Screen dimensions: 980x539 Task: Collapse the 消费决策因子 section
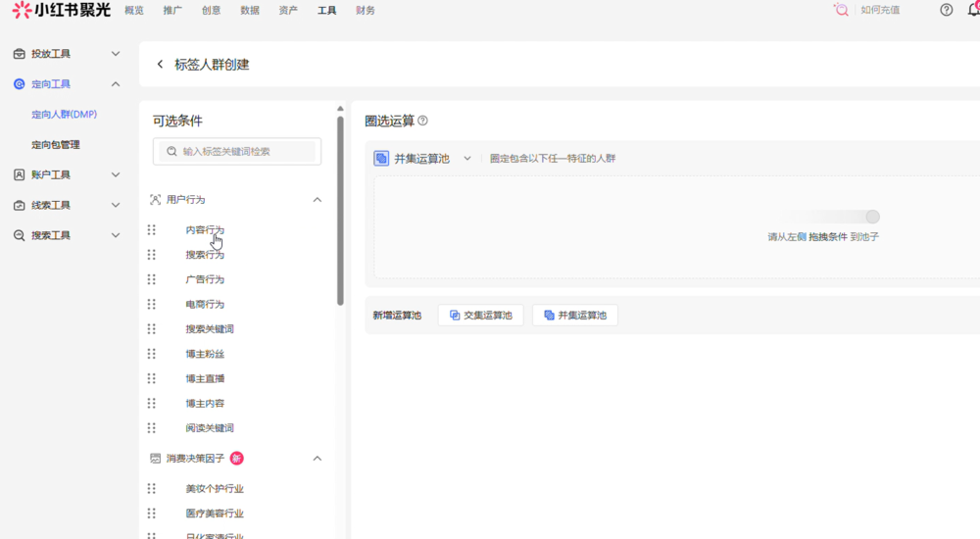[317, 459]
